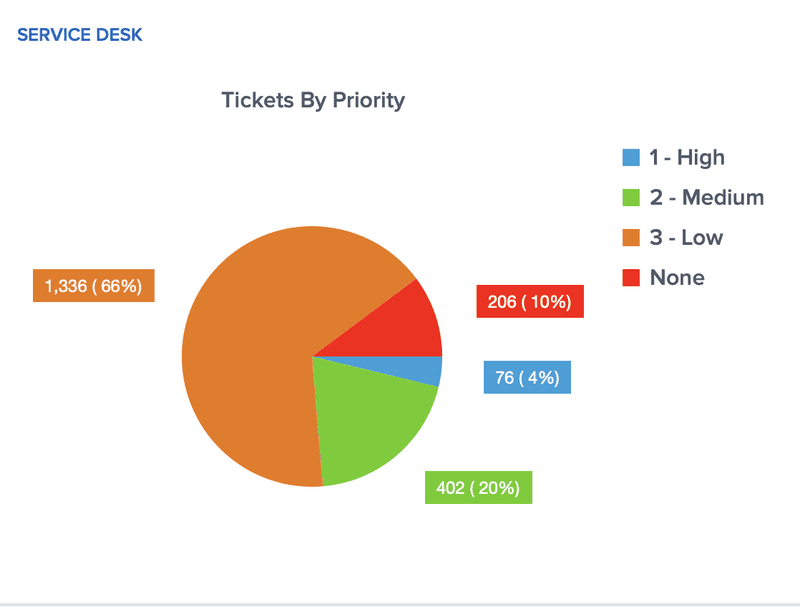
Task: Open the SERVICE DESK header link
Action: click(x=80, y=35)
